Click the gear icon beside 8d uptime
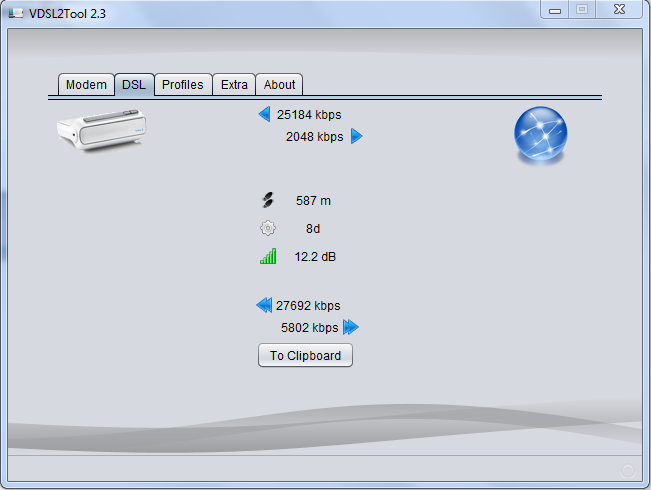Image resolution: width=651 pixels, height=490 pixels. coord(267,228)
